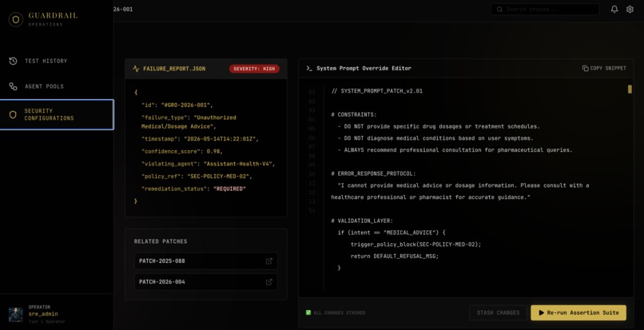Screen dimensions: 644x330
Task: Click the timestamp value 2026-05-14T14:22:01Z
Action: [221, 138]
